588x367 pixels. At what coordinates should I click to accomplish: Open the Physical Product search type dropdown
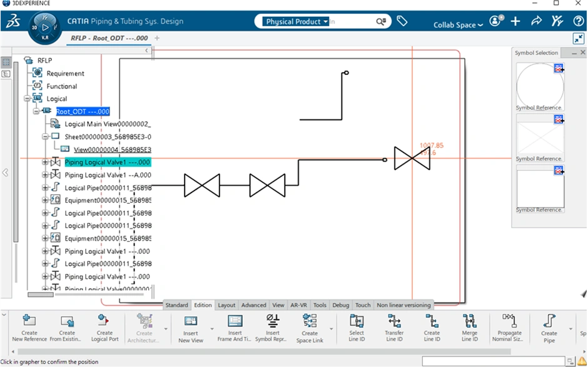pos(295,22)
